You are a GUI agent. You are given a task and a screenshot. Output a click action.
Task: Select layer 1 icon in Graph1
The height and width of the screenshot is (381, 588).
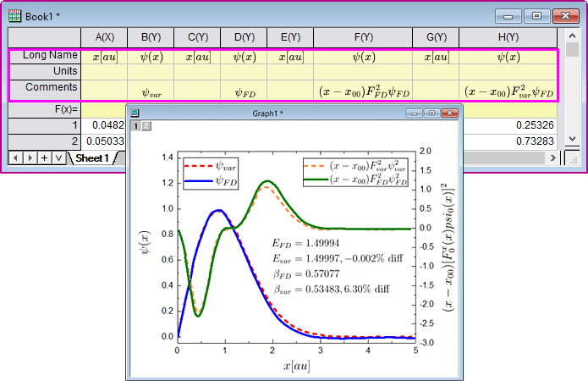tap(135, 126)
